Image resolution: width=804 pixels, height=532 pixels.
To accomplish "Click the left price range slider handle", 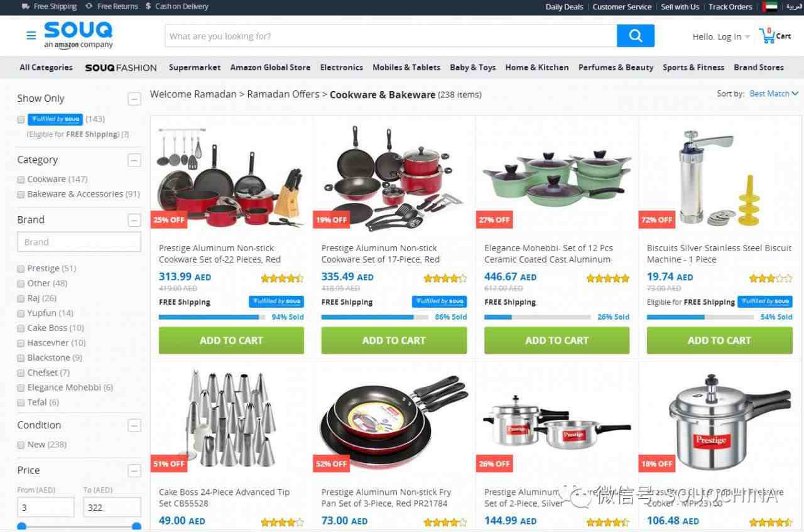I will (22, 526).
